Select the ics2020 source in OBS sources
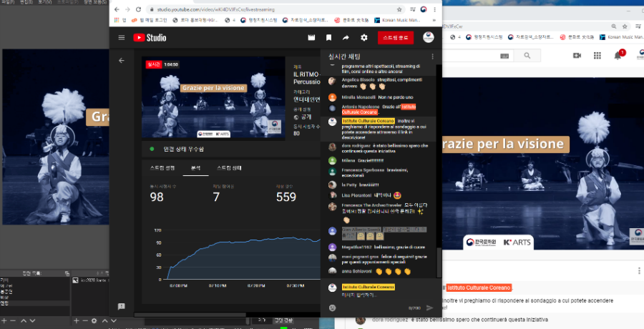 [90, 280]
